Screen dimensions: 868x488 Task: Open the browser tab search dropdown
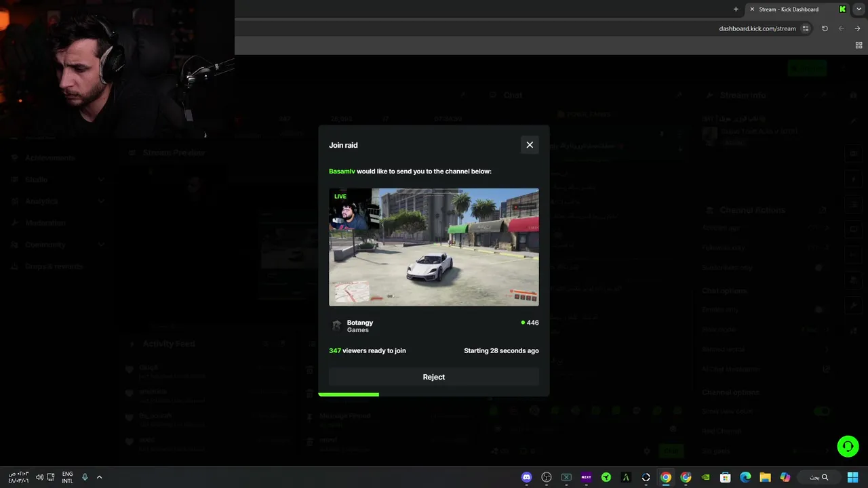(859, 9)
